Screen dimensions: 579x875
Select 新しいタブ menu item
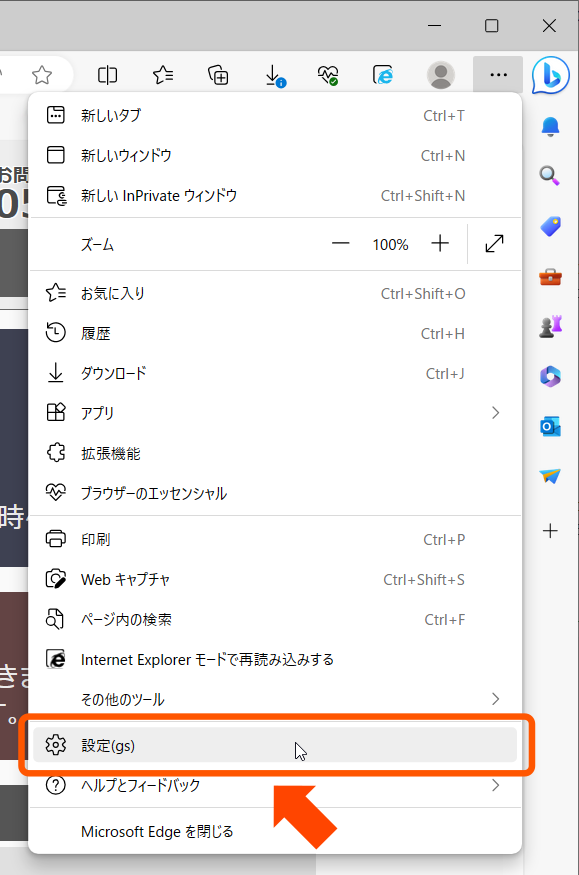pyautogui.click(x=274, y=116)
